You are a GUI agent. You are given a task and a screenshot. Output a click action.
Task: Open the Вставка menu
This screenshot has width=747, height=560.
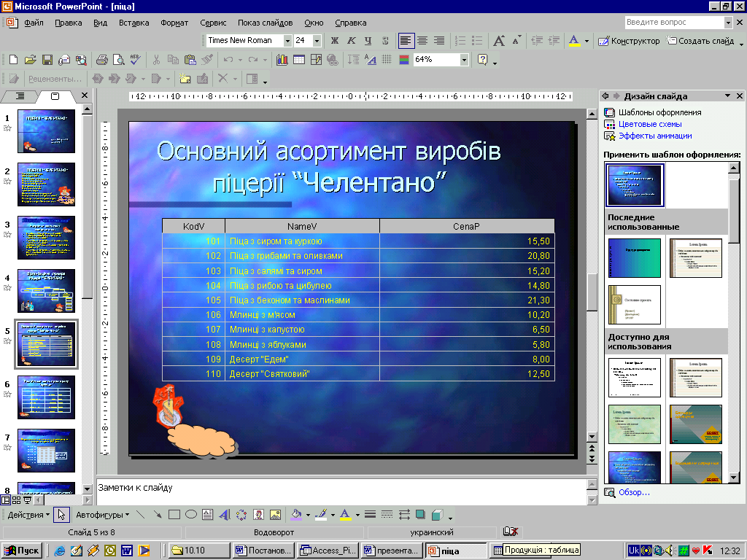pos(134,23)
